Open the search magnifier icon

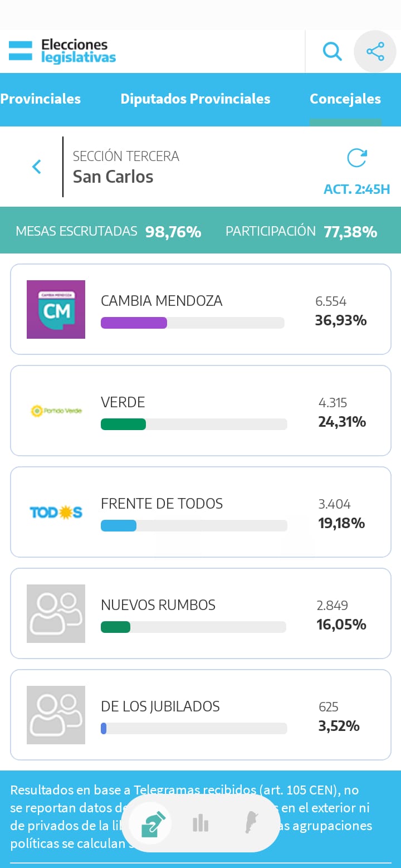click(x=332, y=52)
